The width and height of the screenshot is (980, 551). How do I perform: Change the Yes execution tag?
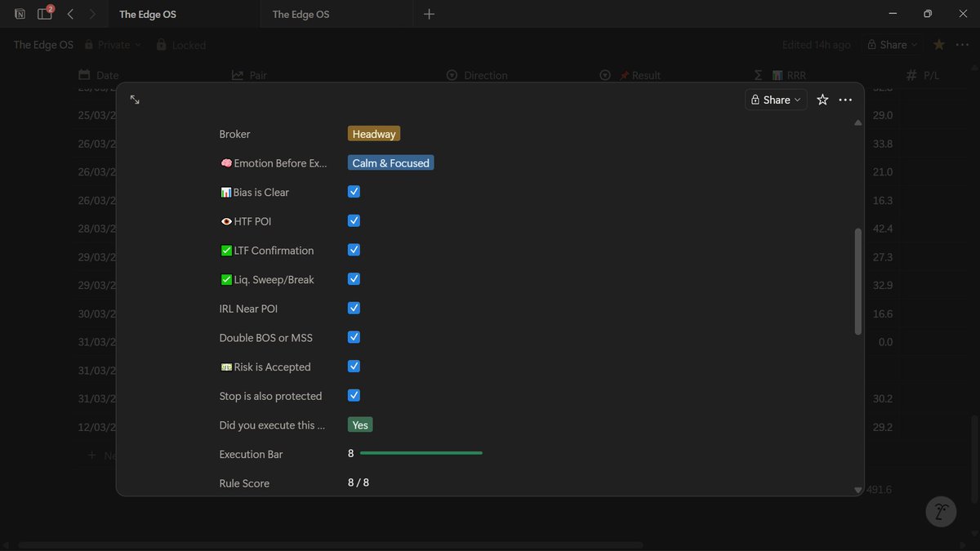pyautogui.click(x=360, y=425)
